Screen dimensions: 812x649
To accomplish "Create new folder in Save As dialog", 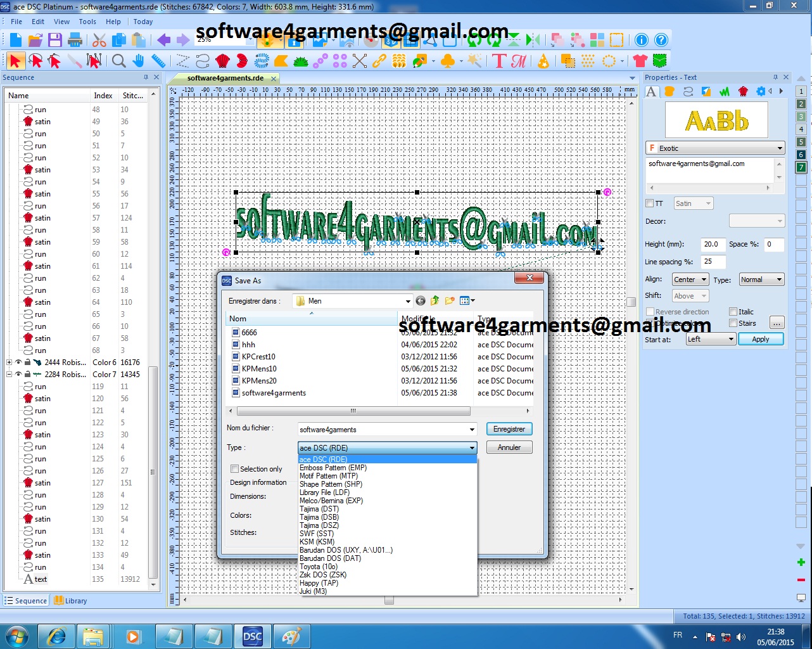I will tap(450, 300).
